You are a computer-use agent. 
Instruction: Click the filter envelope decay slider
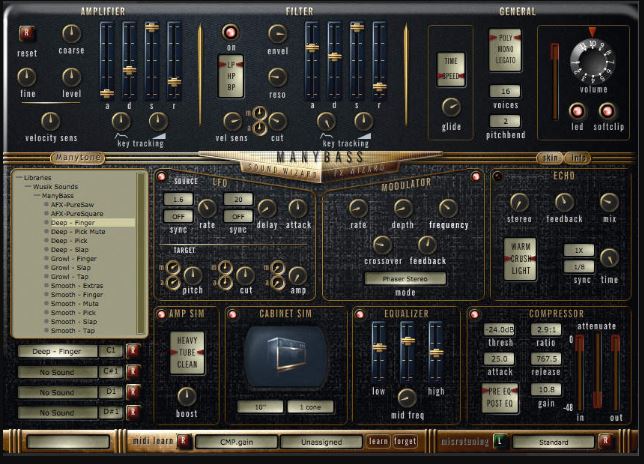[x=334, y=62]
